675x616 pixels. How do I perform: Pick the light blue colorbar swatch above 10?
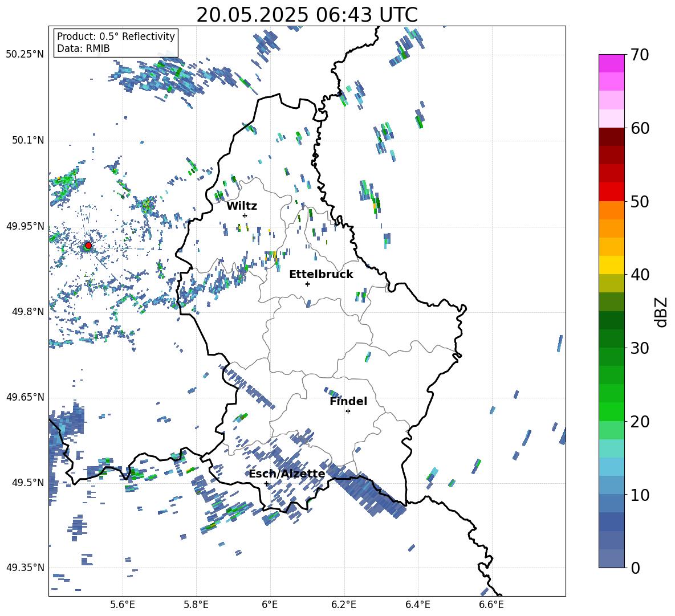(x=611, y=485)
